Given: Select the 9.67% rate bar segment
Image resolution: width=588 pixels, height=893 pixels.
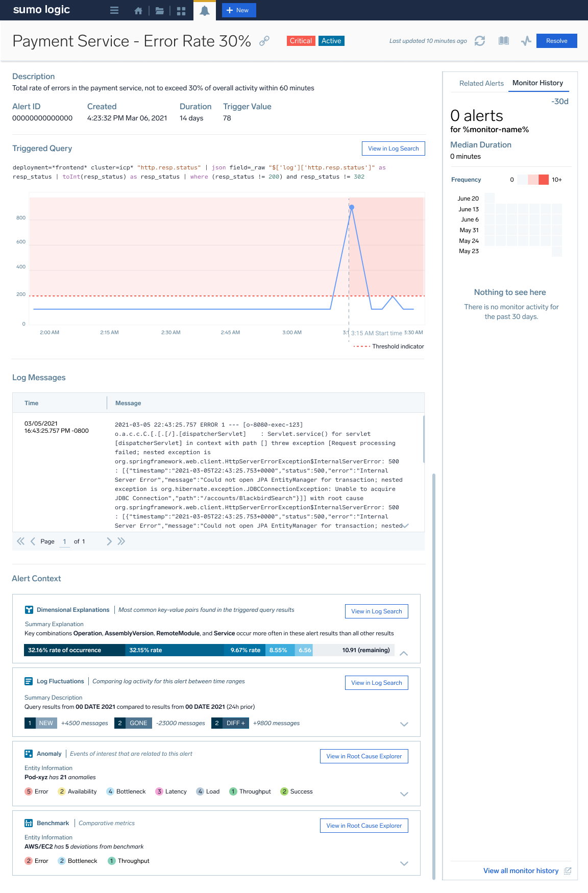Looking at the screenshot, I should [x=244, y=650].
